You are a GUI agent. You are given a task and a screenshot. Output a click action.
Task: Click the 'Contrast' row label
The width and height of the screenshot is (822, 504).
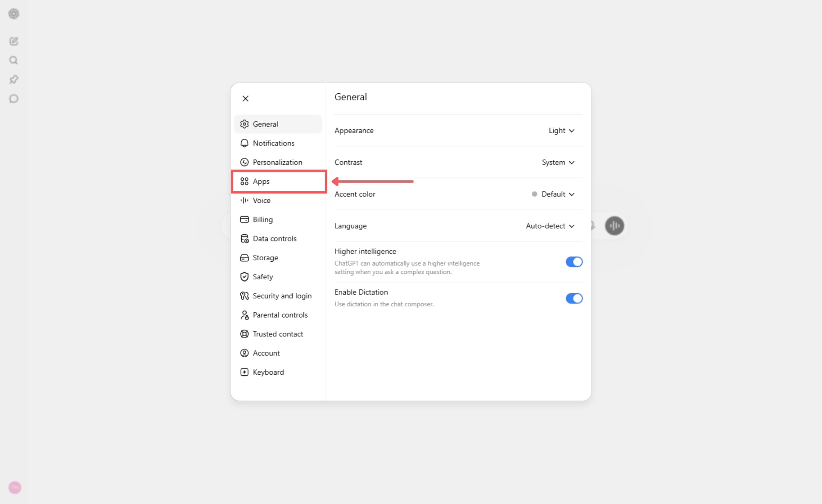(x=348, y=162)
